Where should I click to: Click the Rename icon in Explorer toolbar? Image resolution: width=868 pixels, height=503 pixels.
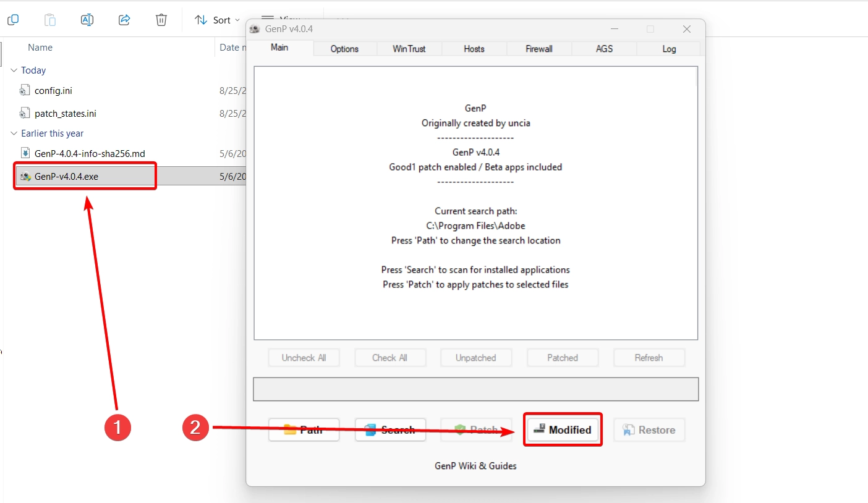tap(87, 20)
